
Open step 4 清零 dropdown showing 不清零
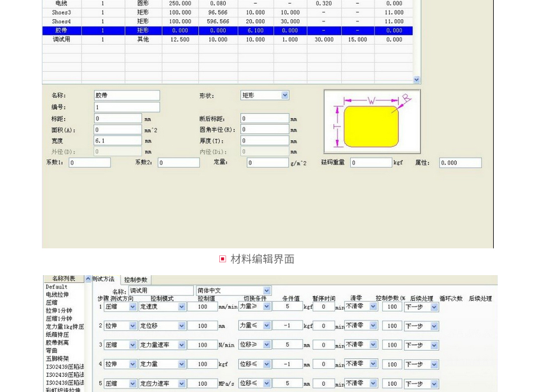click(373, 364)
